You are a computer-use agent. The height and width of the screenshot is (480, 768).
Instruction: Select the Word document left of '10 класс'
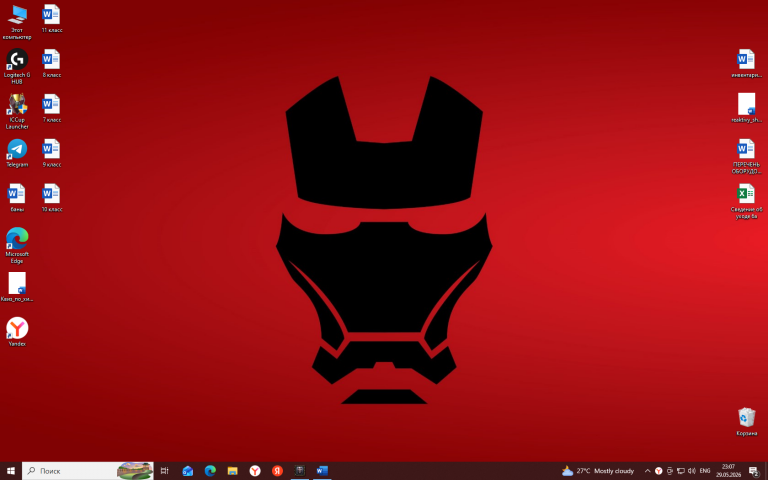pos(17,198)
